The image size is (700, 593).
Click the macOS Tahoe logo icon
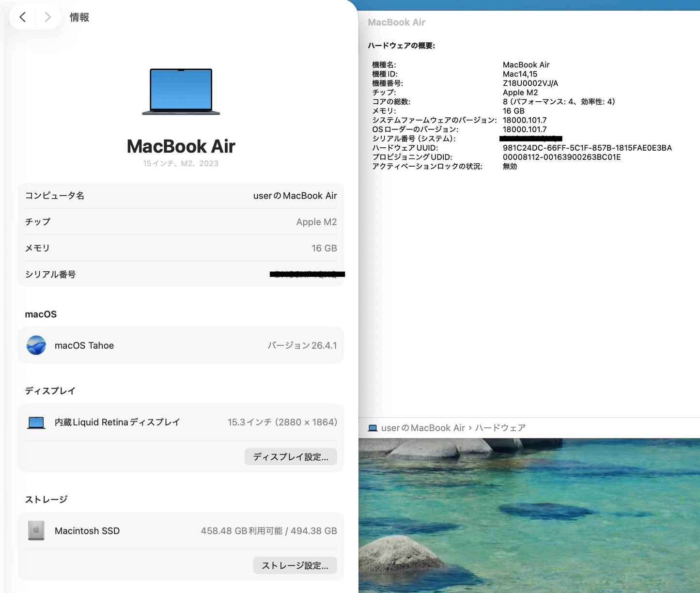click(x=36, y=345)
